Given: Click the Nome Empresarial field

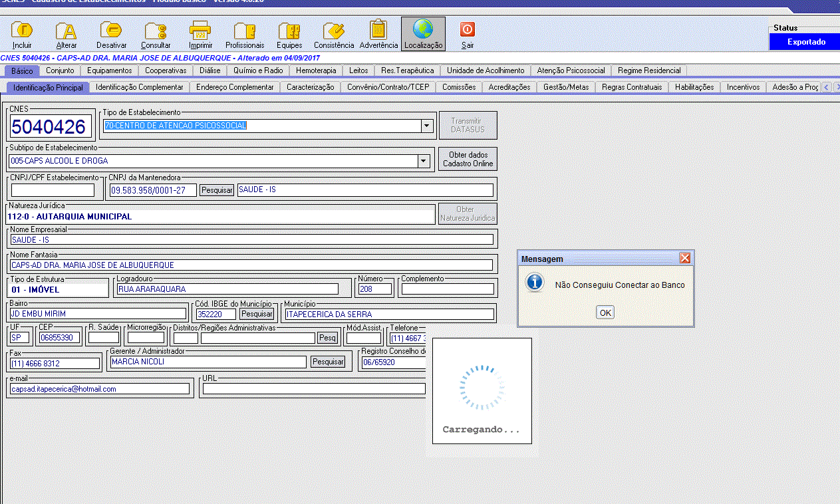Looking at the screenshot, I should click(x=252, y=239).
